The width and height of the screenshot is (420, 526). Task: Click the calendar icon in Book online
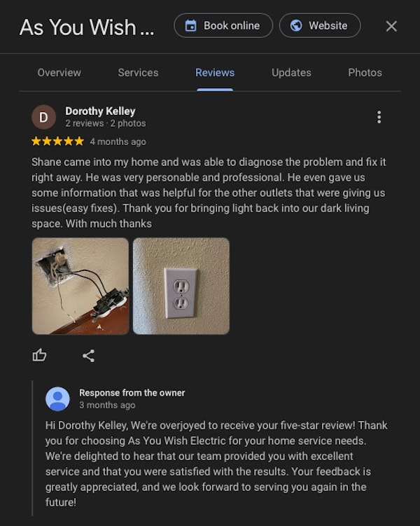click(x=190, y=25)
